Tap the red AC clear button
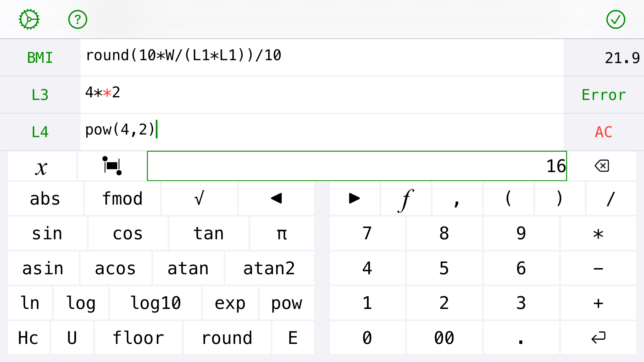Viewport: 644px width, 362px height. point(603,132)
